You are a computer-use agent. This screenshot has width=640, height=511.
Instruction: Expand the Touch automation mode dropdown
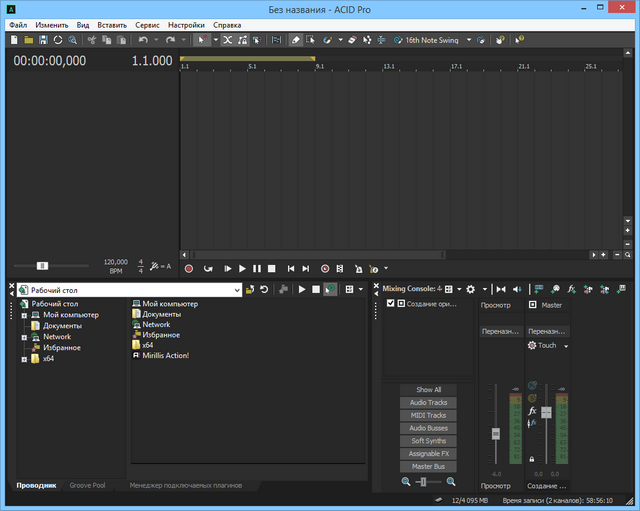pos(565,346)
